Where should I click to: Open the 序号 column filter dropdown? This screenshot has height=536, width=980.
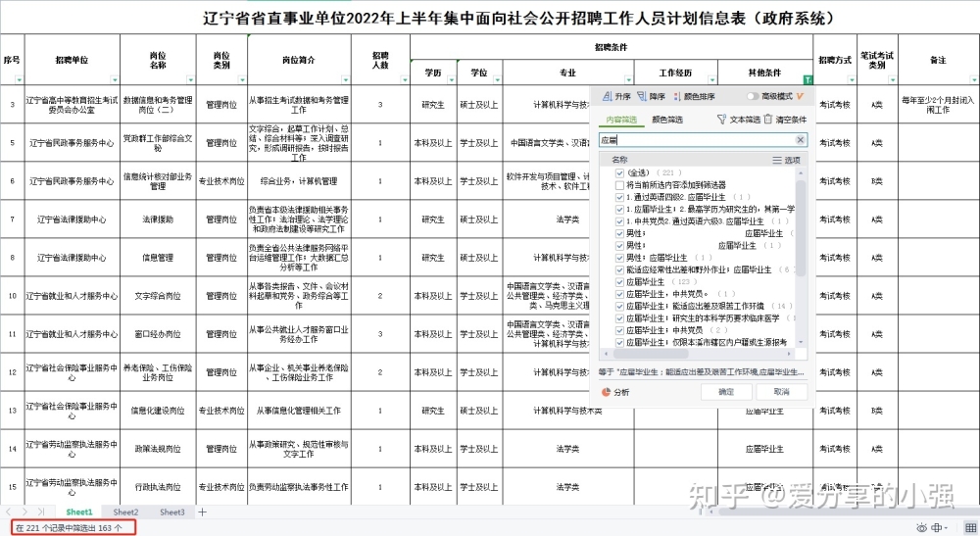(x=20, y=80)
